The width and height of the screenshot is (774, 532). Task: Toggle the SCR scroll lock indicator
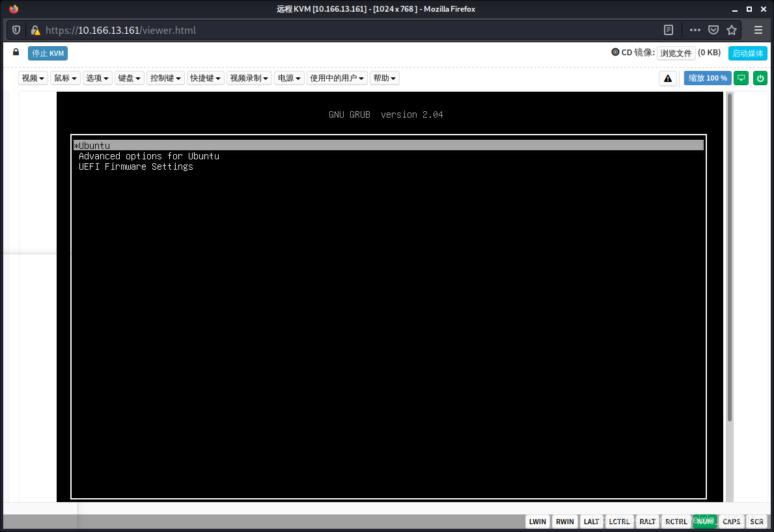coord(756,521)
